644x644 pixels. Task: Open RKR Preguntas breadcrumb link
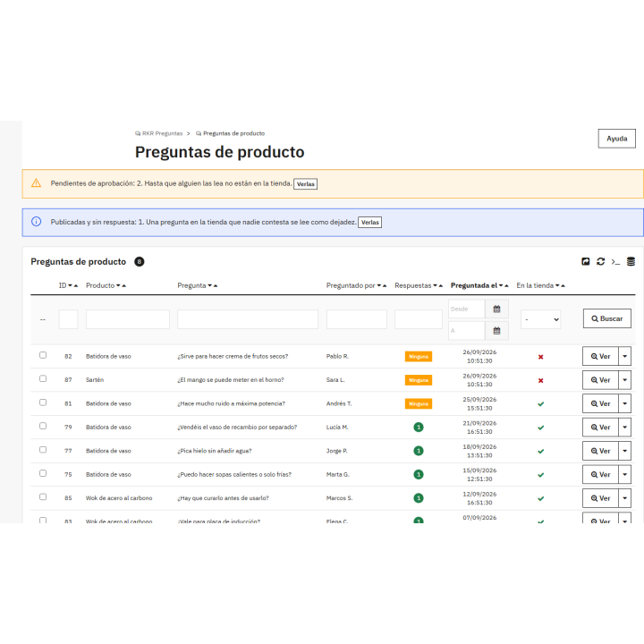(158, 133)
